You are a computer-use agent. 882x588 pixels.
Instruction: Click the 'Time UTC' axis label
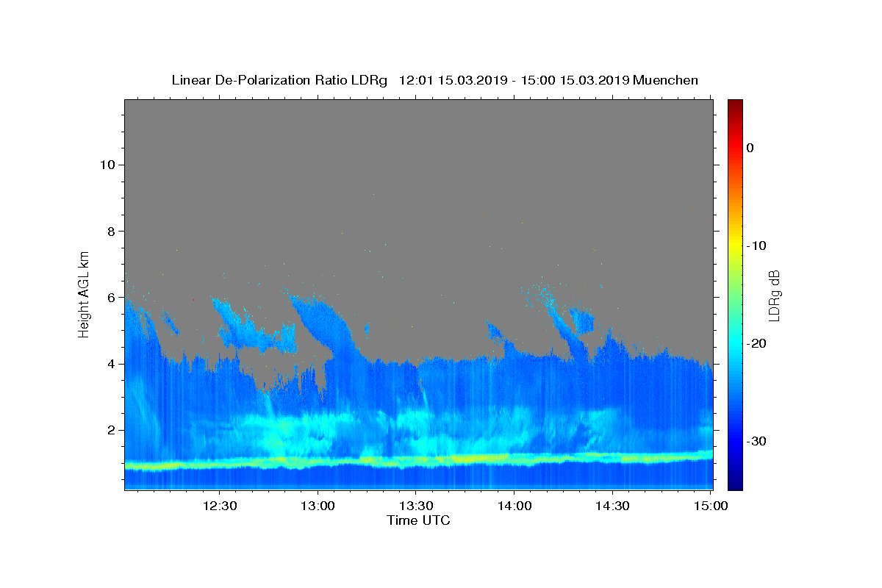tap(418, 520)
